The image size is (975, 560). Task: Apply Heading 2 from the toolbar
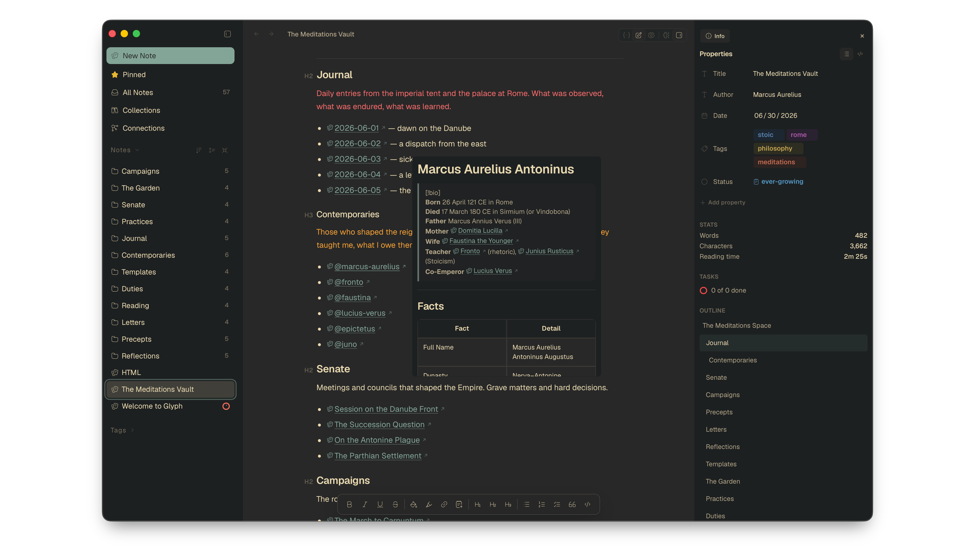(x=493, y=504)
